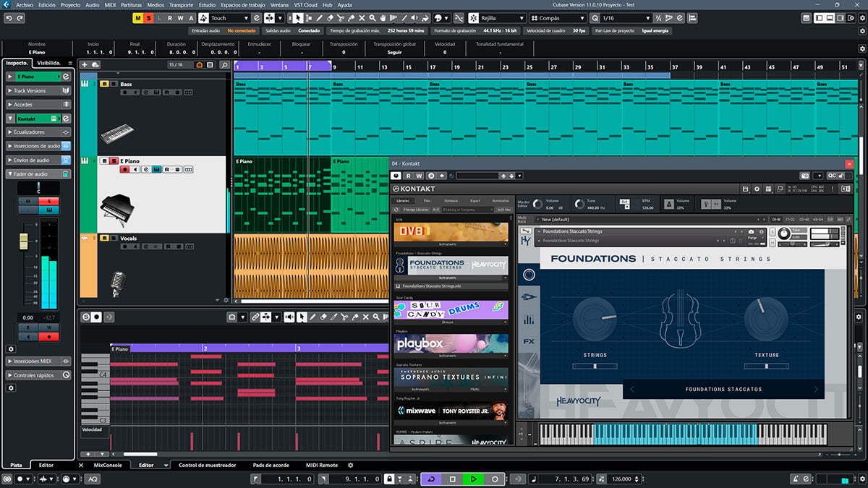Click the Redo arrow in the top toolbar
Image resolution: width=868 pixels, height=488 pixels.
[20, 17]
